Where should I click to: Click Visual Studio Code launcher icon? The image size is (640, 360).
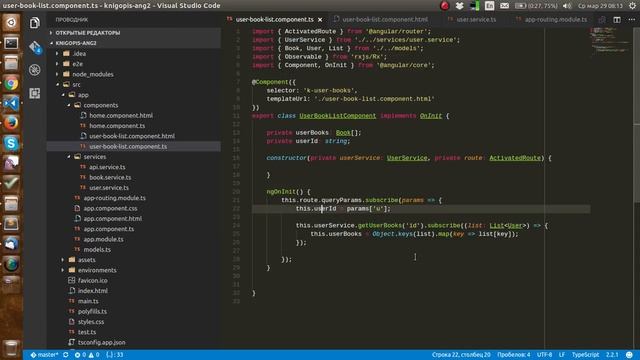click(11, 103)
